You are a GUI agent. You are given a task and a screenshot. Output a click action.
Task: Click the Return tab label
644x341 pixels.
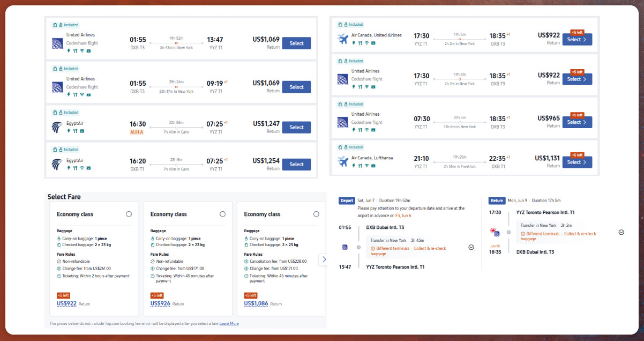497,201
